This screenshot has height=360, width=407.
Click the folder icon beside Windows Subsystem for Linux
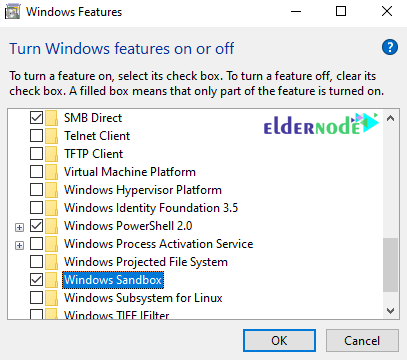pos(51,298)
